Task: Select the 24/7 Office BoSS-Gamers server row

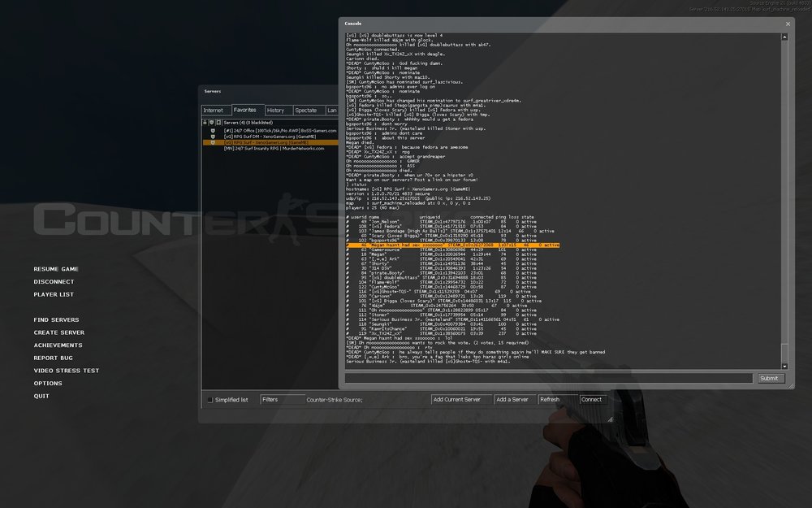Action: [270, 131]
